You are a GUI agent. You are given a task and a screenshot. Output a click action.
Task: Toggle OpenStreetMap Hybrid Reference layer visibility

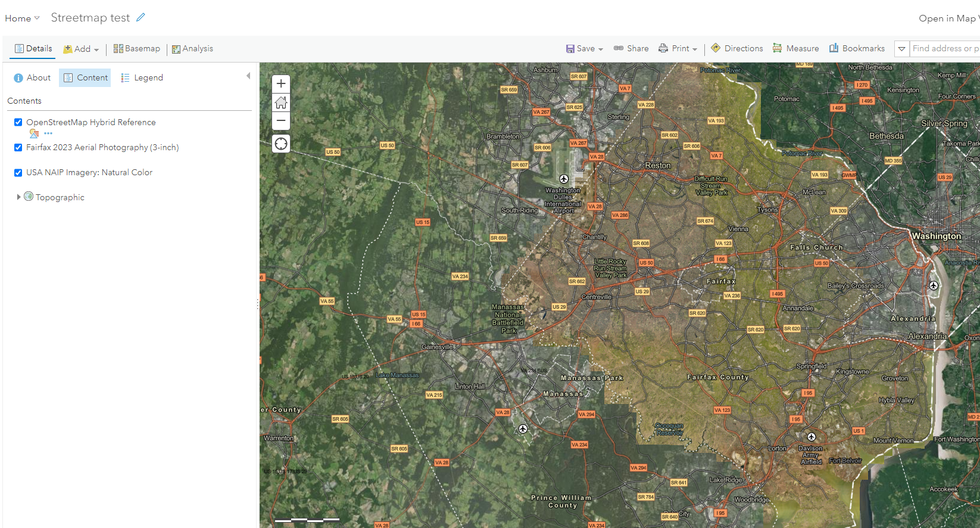pos(18,122)
